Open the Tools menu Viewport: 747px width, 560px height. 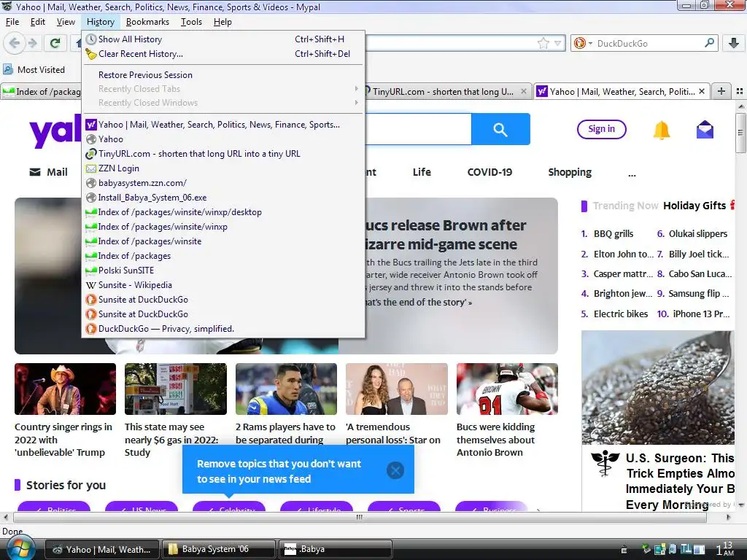191,22
